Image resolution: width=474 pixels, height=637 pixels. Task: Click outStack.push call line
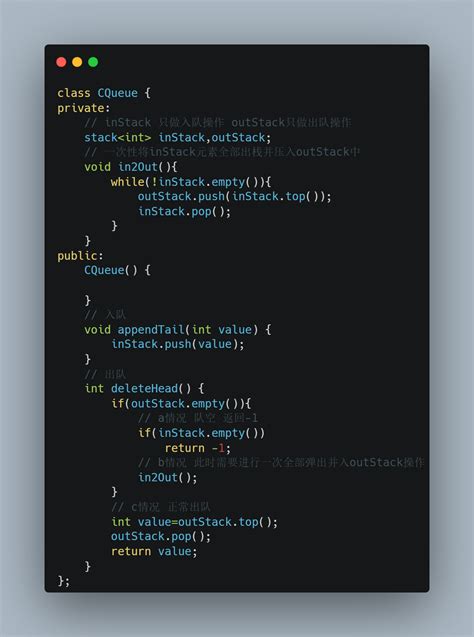coord(234,197)
